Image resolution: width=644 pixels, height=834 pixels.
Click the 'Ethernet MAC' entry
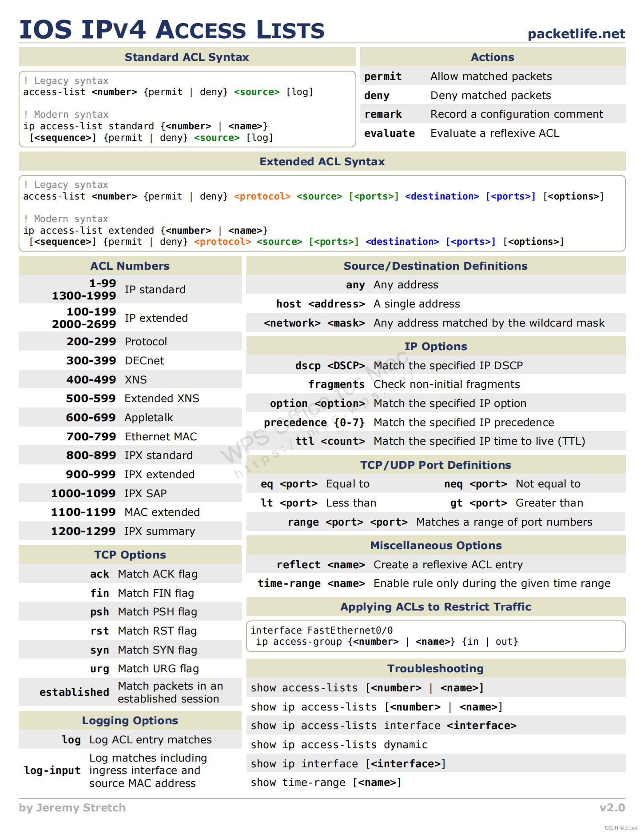point(161,436)
